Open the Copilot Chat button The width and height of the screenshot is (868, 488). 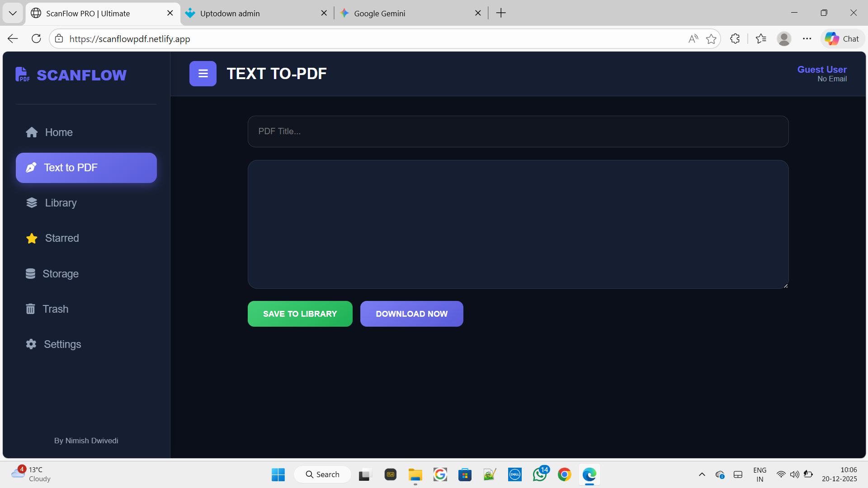pos(842,39)
